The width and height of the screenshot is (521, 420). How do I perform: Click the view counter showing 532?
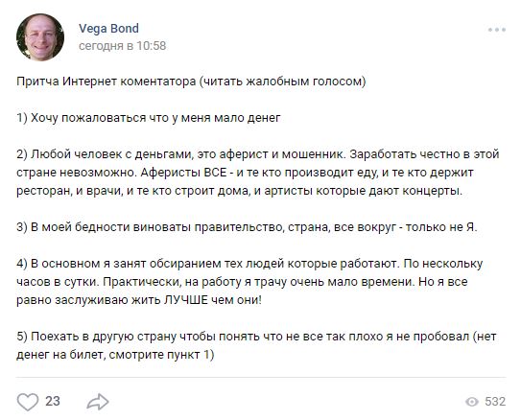[495, 402]
